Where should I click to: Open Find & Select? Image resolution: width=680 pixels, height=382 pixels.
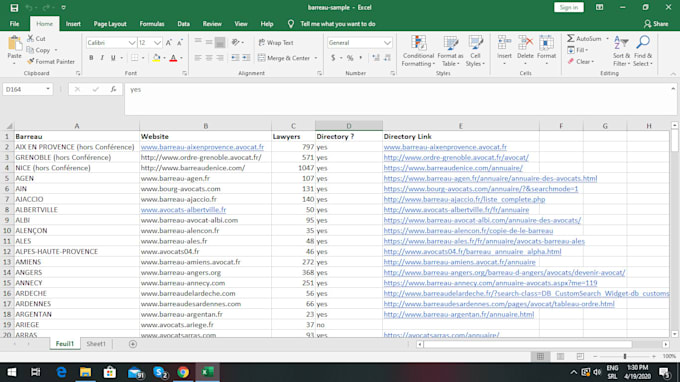pos(643,51)
